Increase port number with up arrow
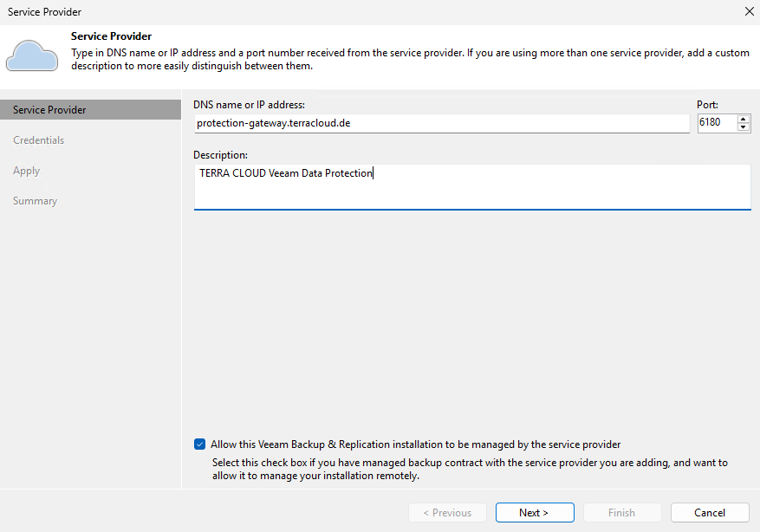760x532 pixels. point(744,119)
